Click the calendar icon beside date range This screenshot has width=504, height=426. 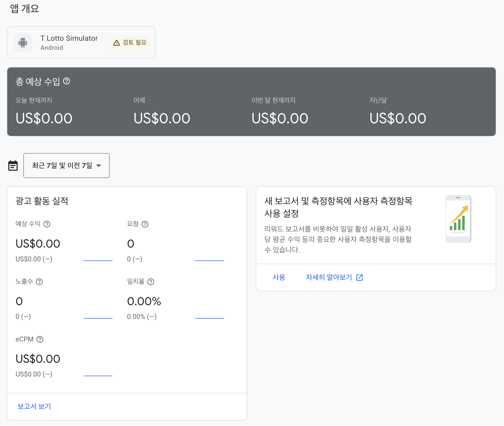coord(13,166)
